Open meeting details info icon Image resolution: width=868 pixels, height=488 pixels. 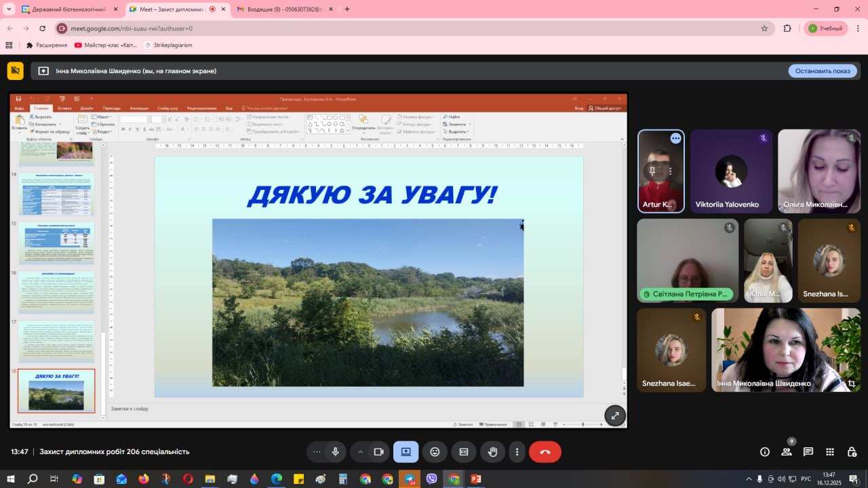[x=765, y=451]
